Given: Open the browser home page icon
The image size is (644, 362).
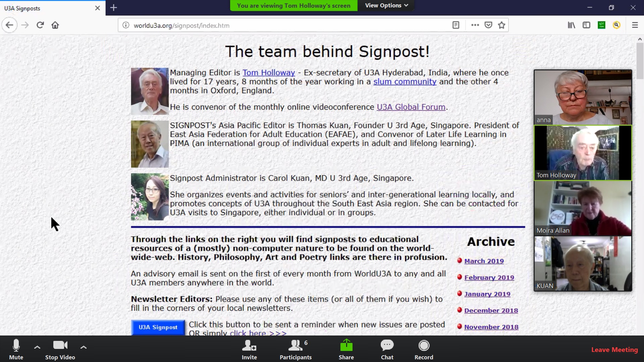Looking at the screenshot, I should coord(55,25).
